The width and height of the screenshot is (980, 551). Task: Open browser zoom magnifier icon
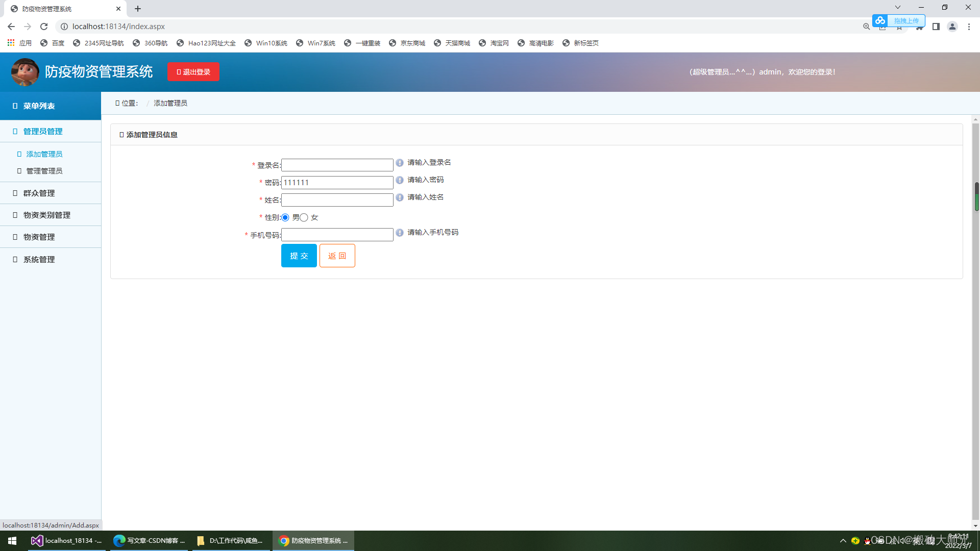pyautogui.click(x=866, y=27)
